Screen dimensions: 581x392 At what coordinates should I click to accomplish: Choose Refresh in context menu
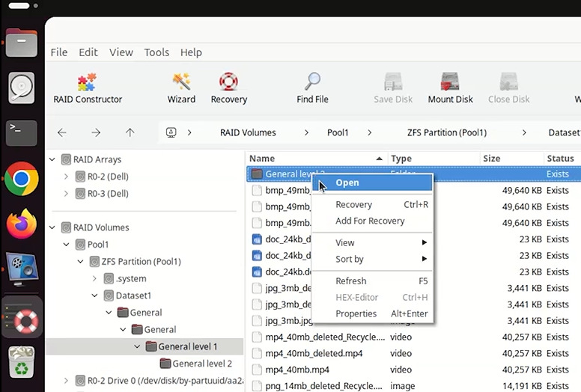tap(372, 281)
